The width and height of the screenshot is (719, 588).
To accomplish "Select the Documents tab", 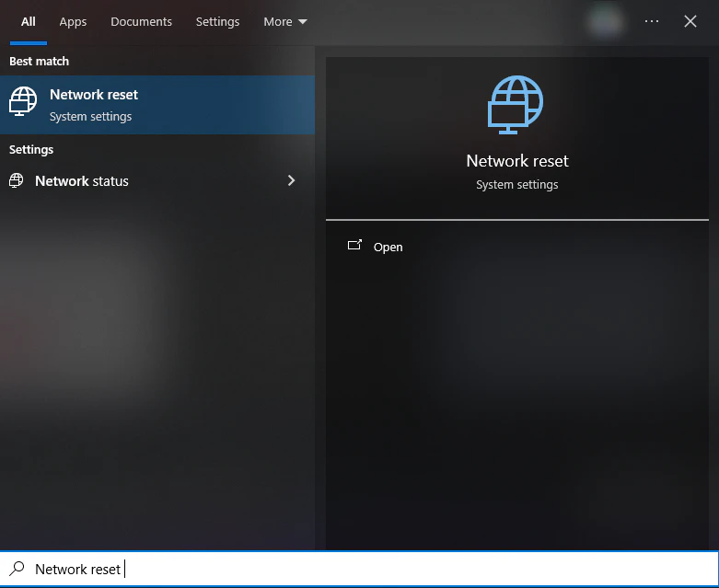I will [141, 21].
